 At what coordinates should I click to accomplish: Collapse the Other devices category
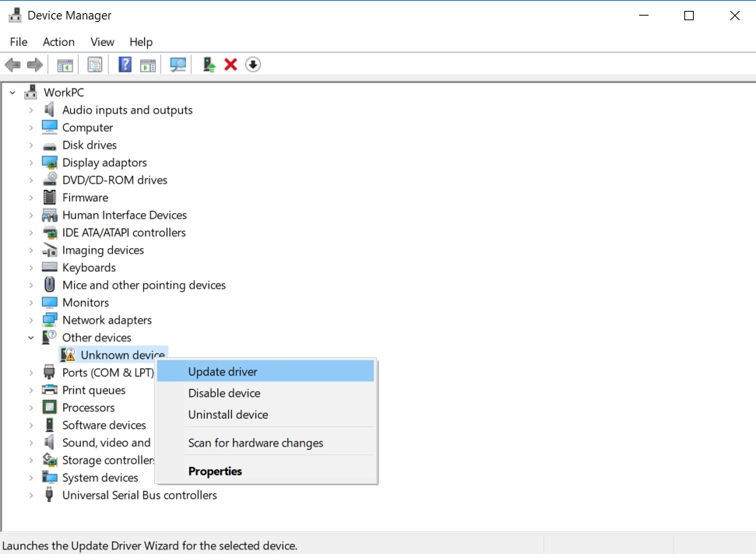tap(31, 338)
